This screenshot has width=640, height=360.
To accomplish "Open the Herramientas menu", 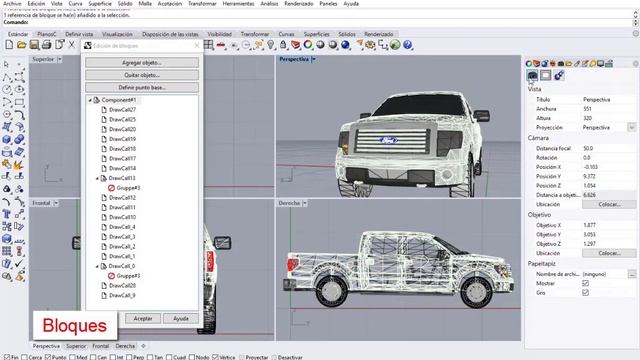I will (238, 4).
